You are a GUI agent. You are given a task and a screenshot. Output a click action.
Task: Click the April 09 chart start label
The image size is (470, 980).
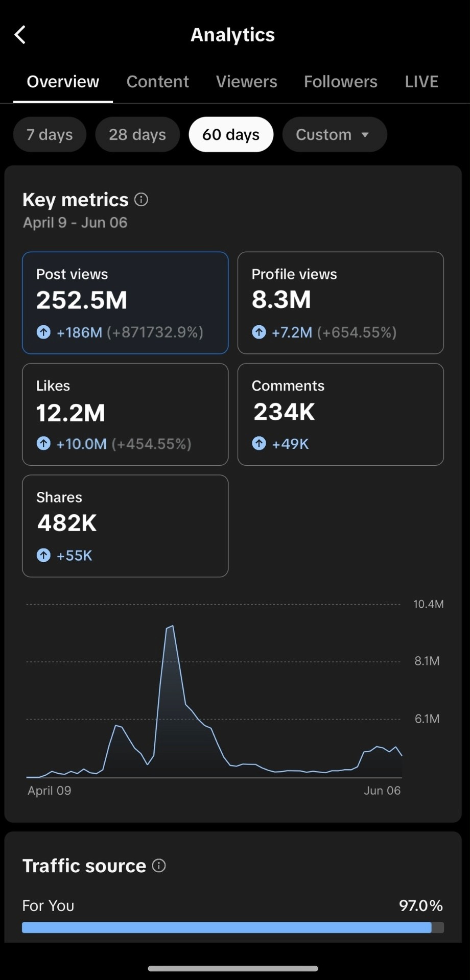coord(49,791)
